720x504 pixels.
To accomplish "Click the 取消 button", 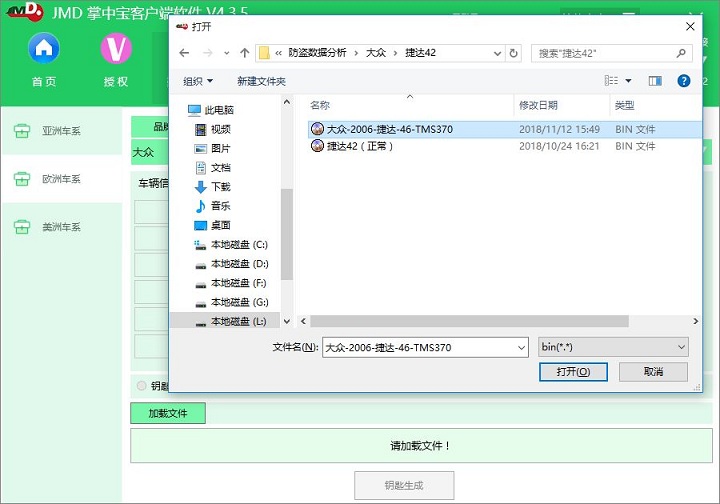I will [x=653, y=372].
